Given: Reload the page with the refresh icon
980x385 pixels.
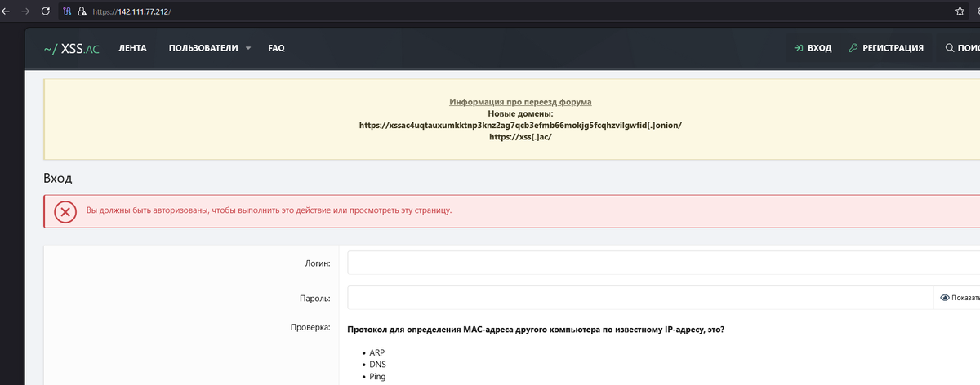Looking at the screenshot, I should [x=45, y=12].
